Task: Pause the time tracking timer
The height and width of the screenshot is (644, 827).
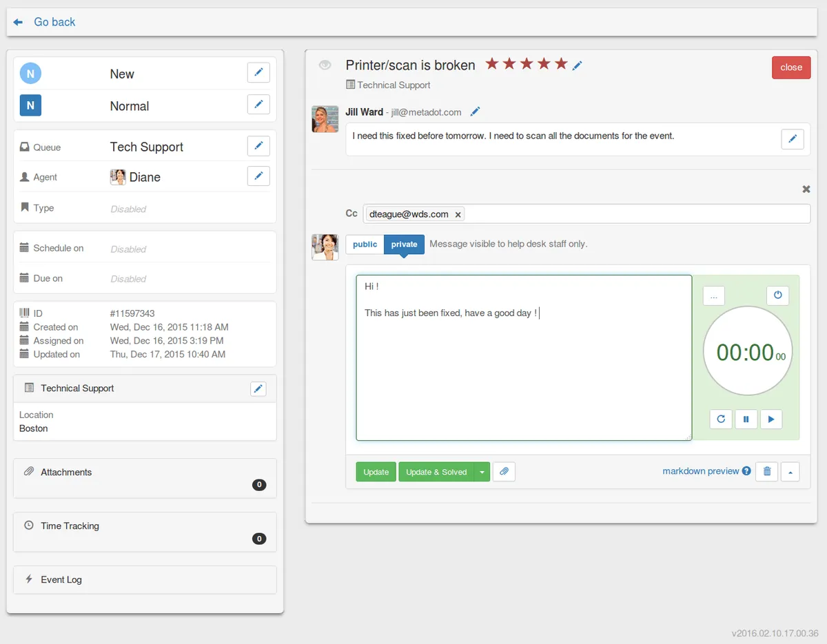Action: (746, 419)
